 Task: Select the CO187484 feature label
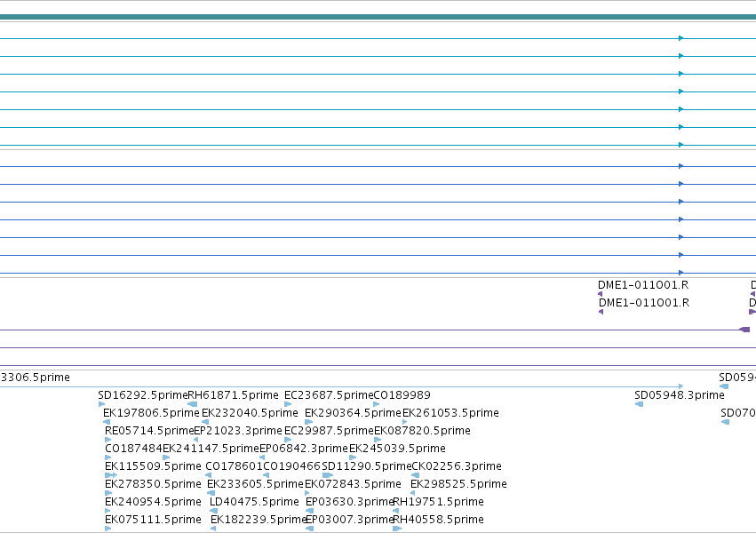[x=133, y=449]
